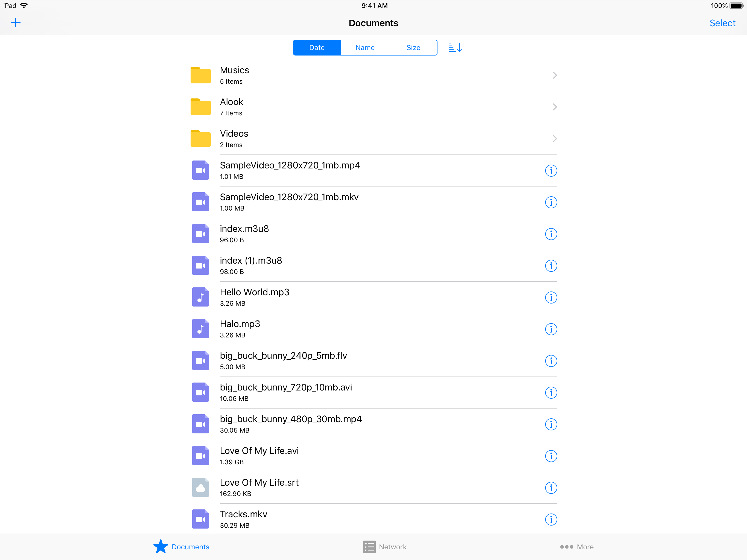
Task: Keep Date sorting selected
Action: (x=316, y=48)
